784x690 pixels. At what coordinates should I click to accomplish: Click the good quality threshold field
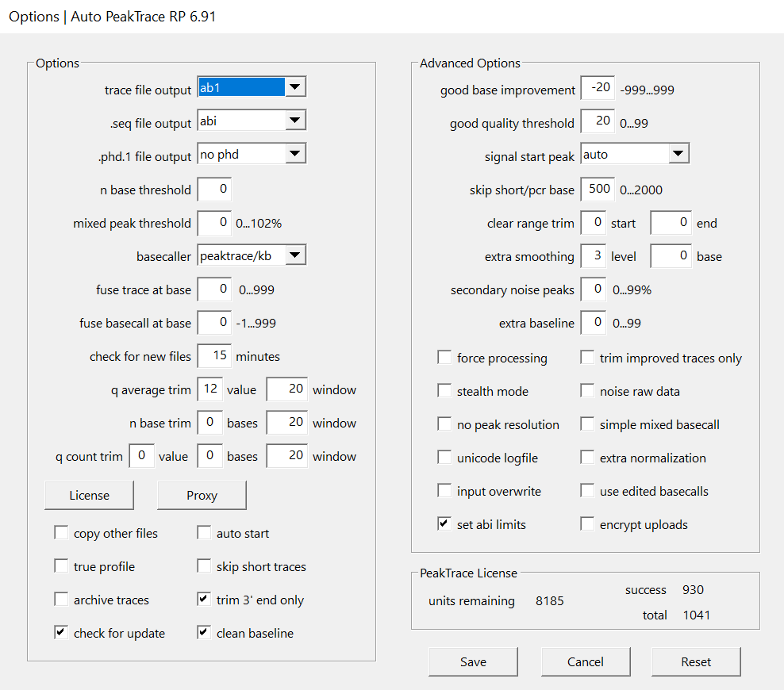pyautogui.click(x=598, y=121)
